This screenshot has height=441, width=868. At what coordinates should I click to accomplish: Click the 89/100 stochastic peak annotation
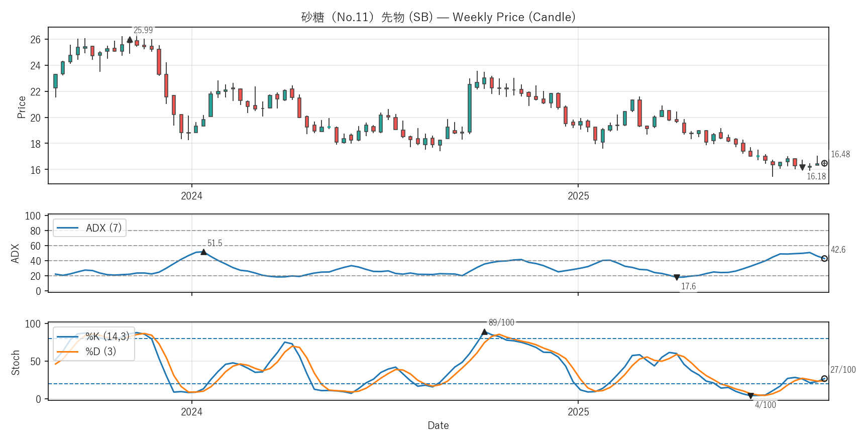point(501,322)
